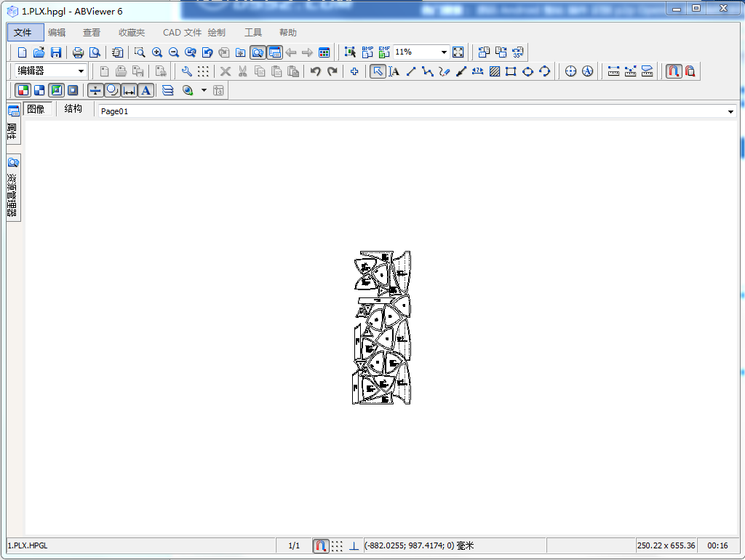Click the Save floppy disk icon
Screen dimensions: 745x560
coord(56,52)
